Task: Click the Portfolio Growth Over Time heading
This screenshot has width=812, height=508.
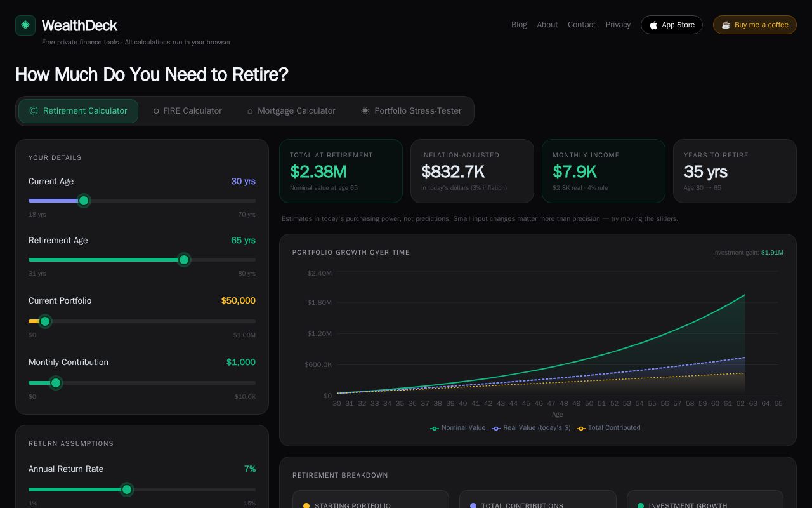Action: pos(351,253)
